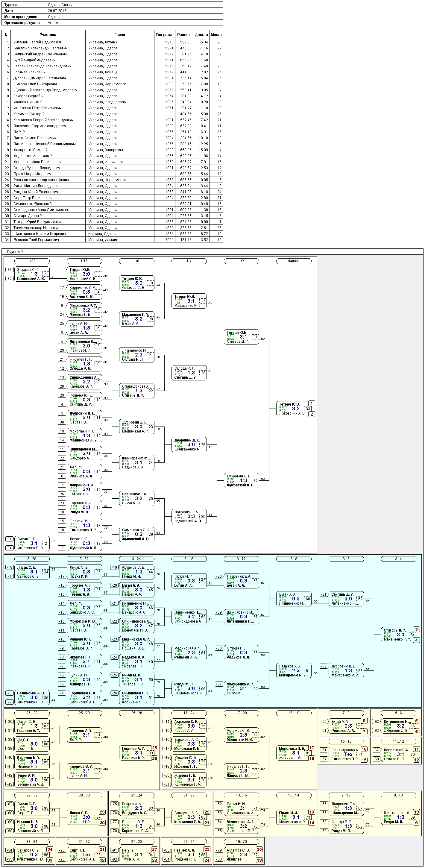
Task: Click the 17...24 placement bracket label
Action: pos(189,713)
